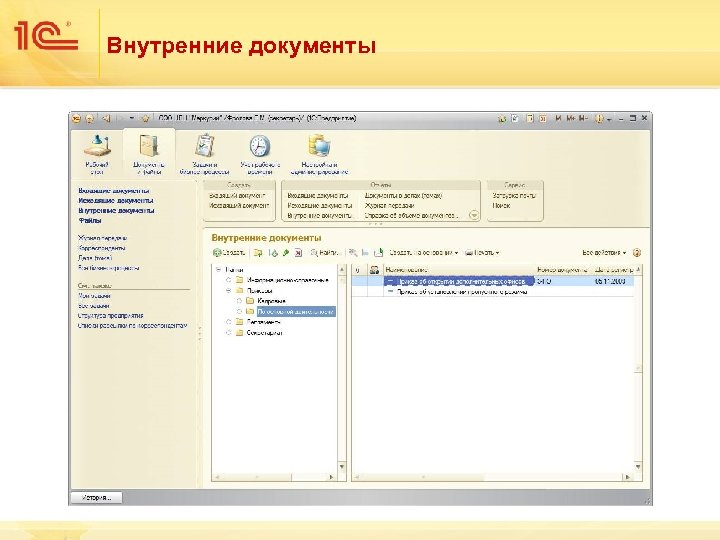The width and height of the screenshot is (720, 540).
Task: Open Файлы in navigation panel
Action: [90, 221]
